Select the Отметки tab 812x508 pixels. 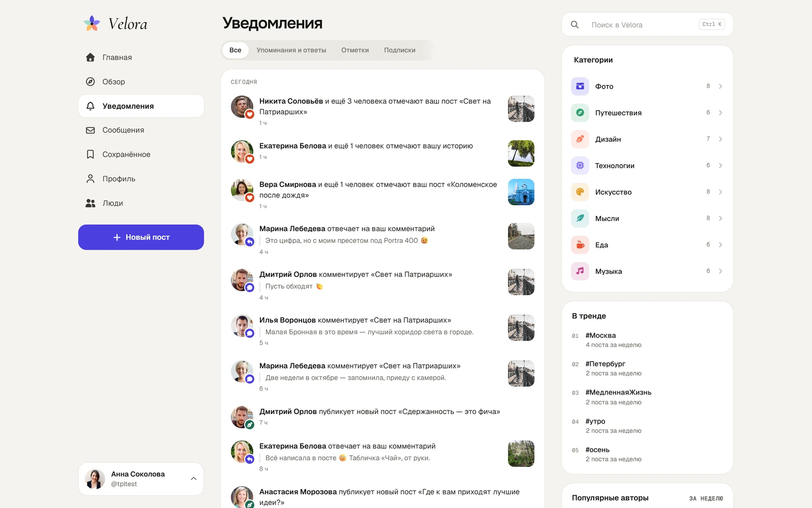point(355,50)
